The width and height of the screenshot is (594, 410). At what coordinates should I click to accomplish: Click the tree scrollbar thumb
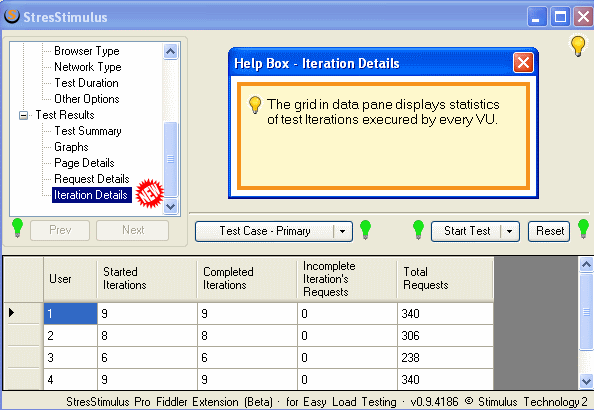[170, 159]
